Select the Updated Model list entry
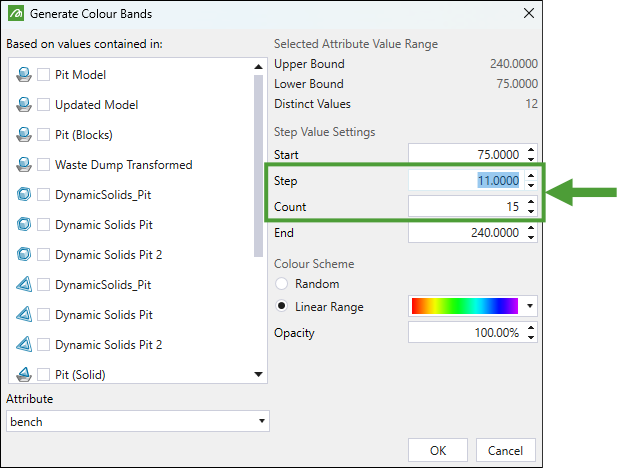Screen dimensions: 624x468 (96, 105)
